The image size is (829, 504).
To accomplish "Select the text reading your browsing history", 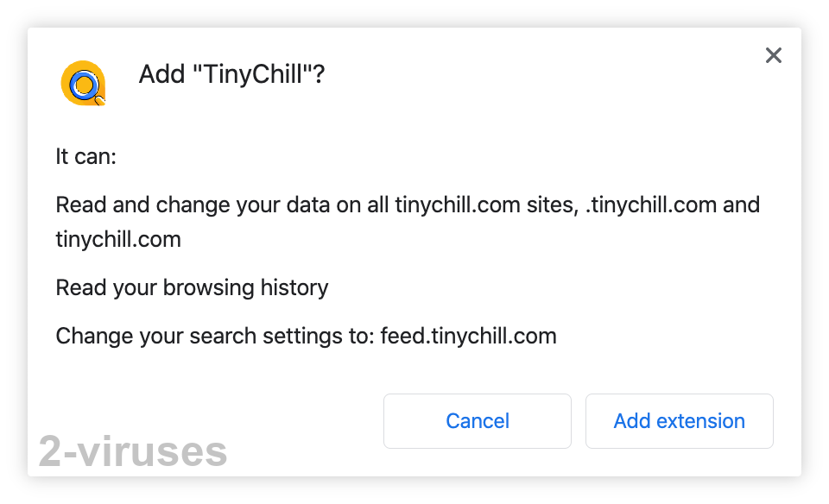I will [x=192, y=287].
